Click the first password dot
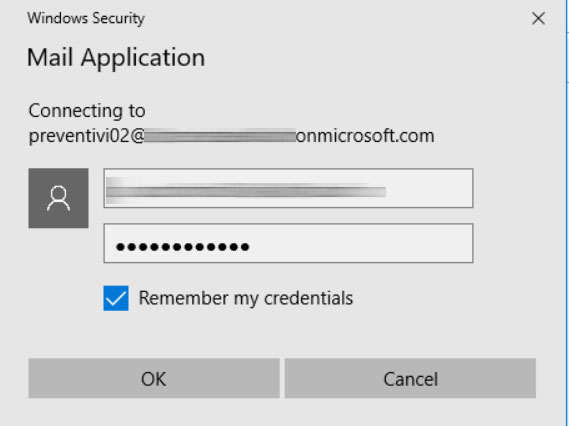The height and width of the screenshot is (426, 569). 120,247
